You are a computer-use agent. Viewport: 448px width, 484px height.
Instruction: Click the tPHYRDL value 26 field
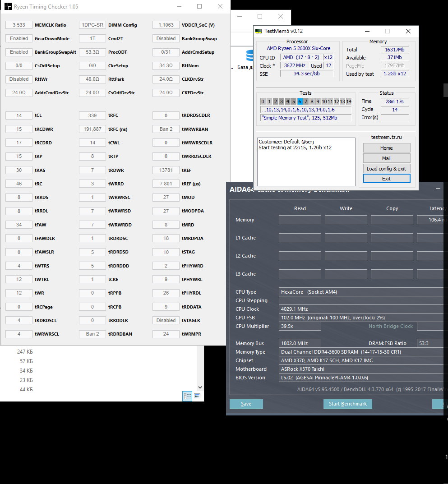click(166, 293)
